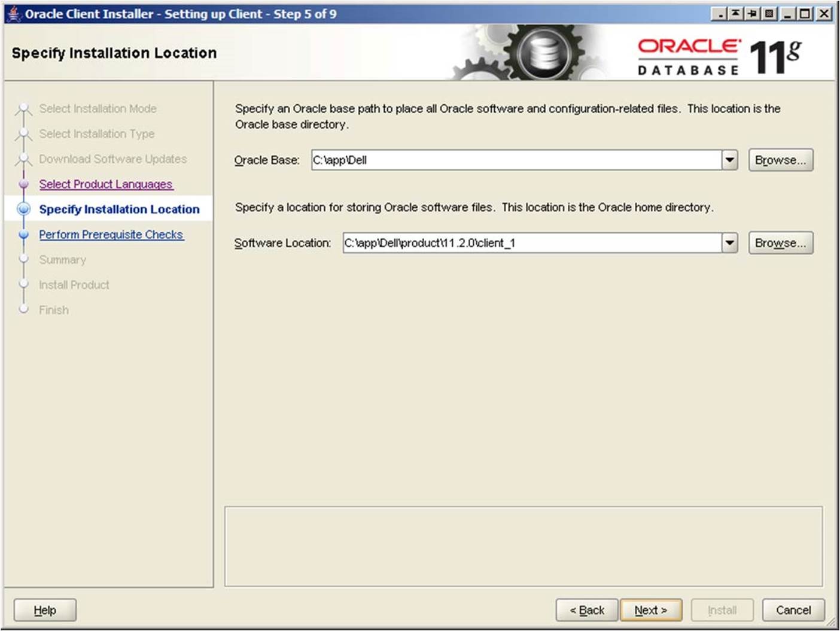This screenshot has height=631, width=840.
Task: Click the Oracle Database 11g logo
Action: tap(719, 57)
